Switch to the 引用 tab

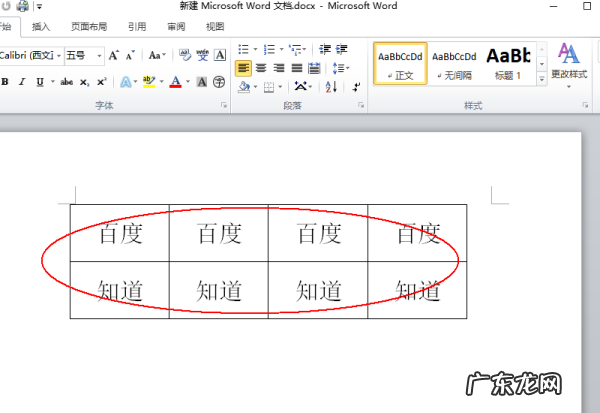(137, 27)
